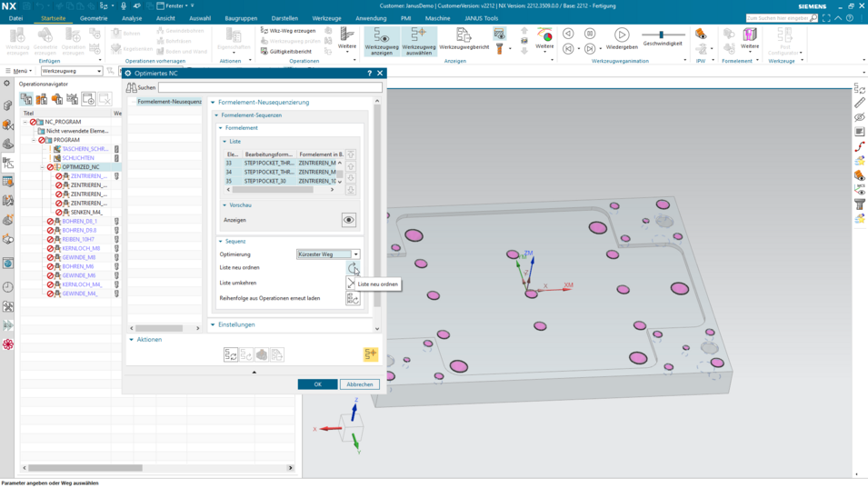Open the Fenster dropdown in title bar
Screen dimensions: 868x488
(x=175, y=5)
